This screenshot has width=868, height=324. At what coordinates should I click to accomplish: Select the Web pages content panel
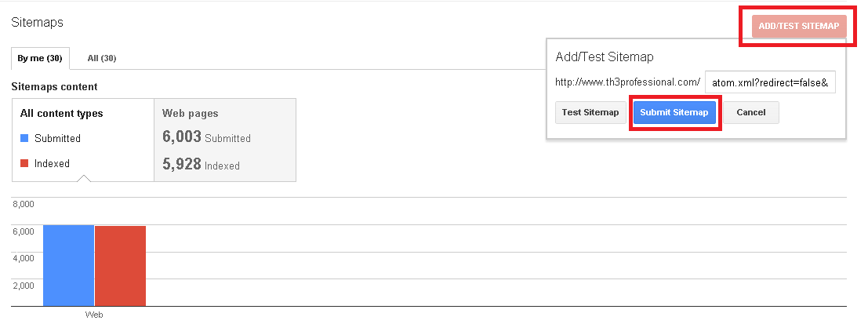point(225,140)
